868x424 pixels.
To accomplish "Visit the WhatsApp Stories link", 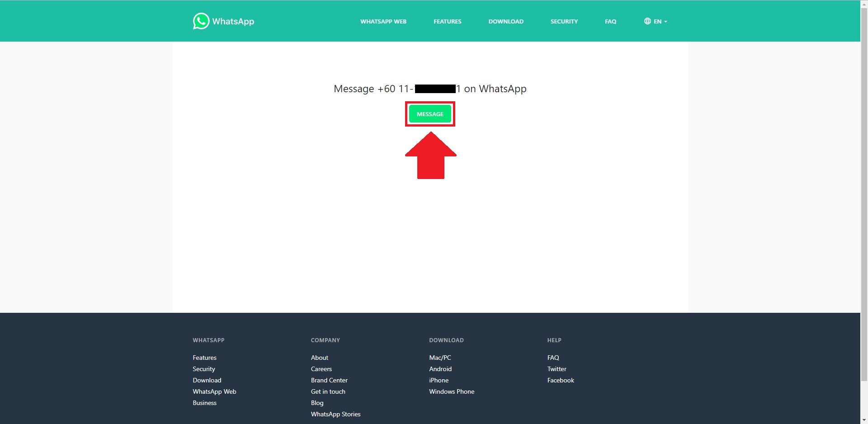I will [x=336, y=414].
